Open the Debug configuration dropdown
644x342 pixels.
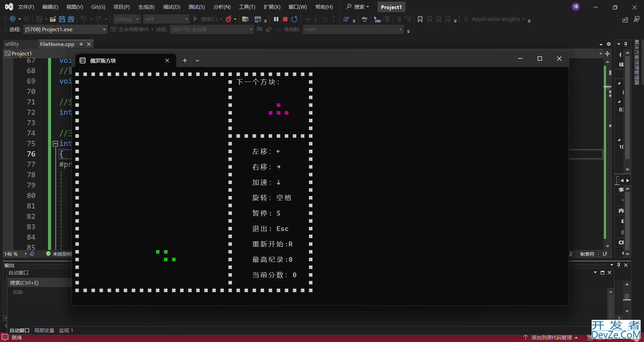(x=127, y=19)
